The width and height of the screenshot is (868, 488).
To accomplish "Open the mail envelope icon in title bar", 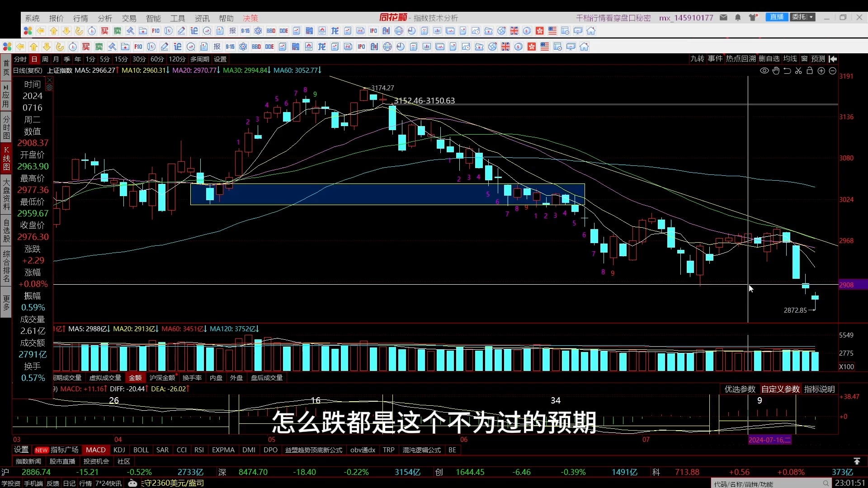I will click(x=723, y=18).
